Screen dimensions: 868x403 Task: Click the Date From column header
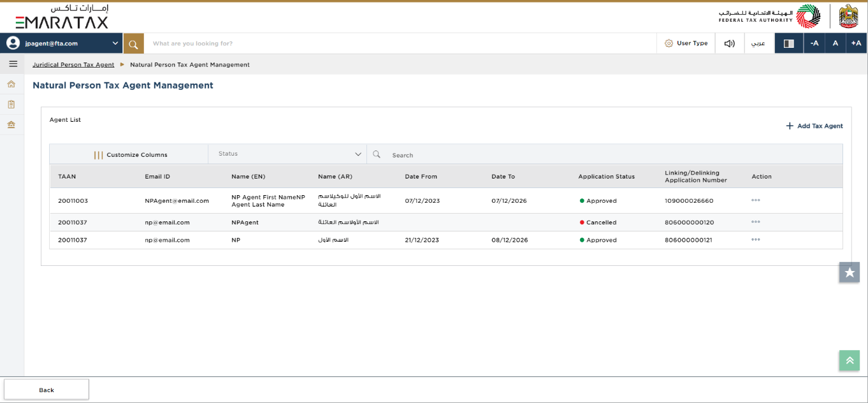[x=421, y=177]
